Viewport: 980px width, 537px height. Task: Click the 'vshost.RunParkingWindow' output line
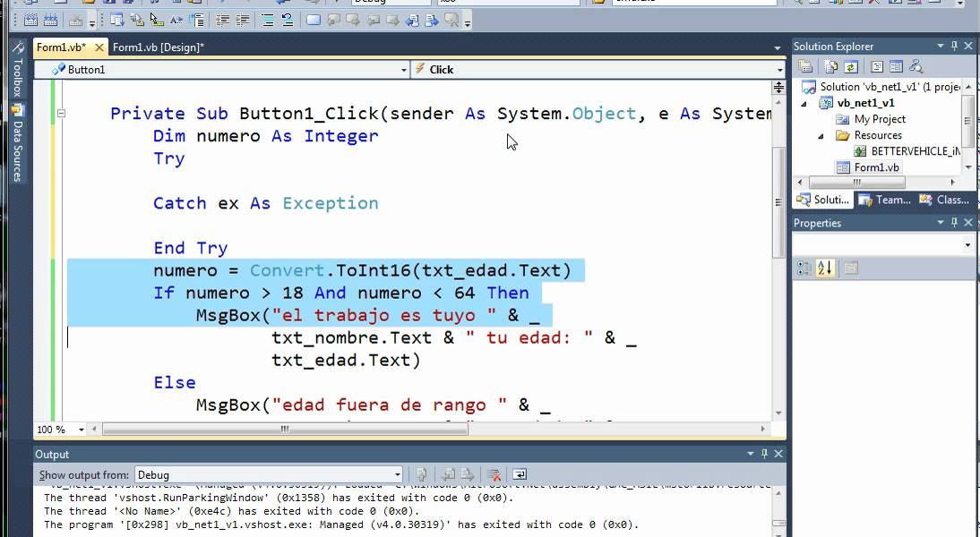coord(278,498)
